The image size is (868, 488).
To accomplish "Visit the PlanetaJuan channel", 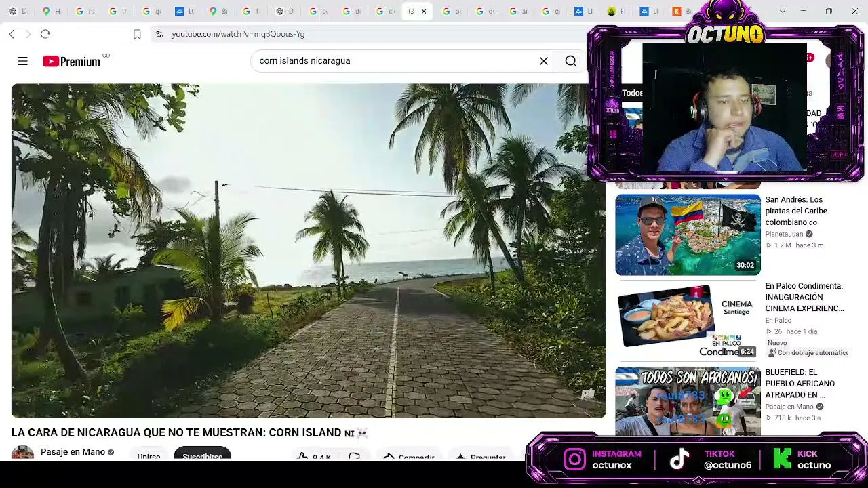I will click(x=784, y=234).
